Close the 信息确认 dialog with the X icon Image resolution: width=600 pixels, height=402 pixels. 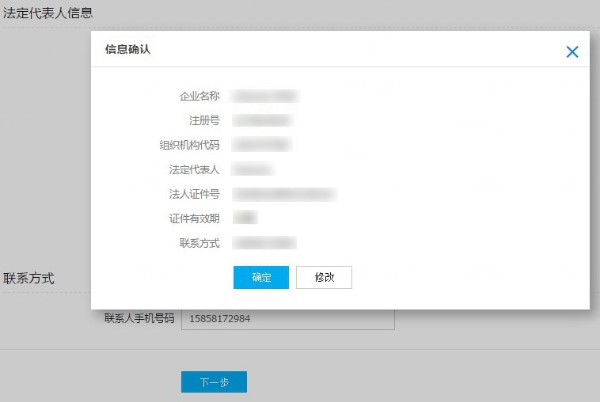click(x=572, y=52)
